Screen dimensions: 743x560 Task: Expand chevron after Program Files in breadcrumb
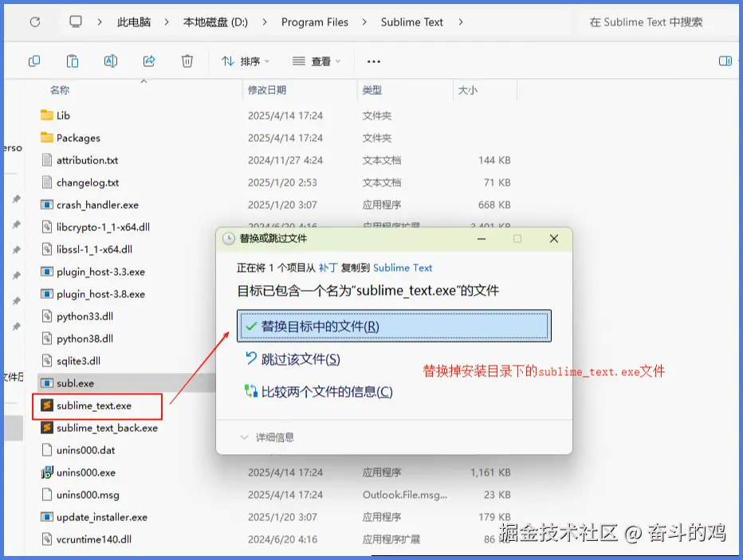point(364,22)
